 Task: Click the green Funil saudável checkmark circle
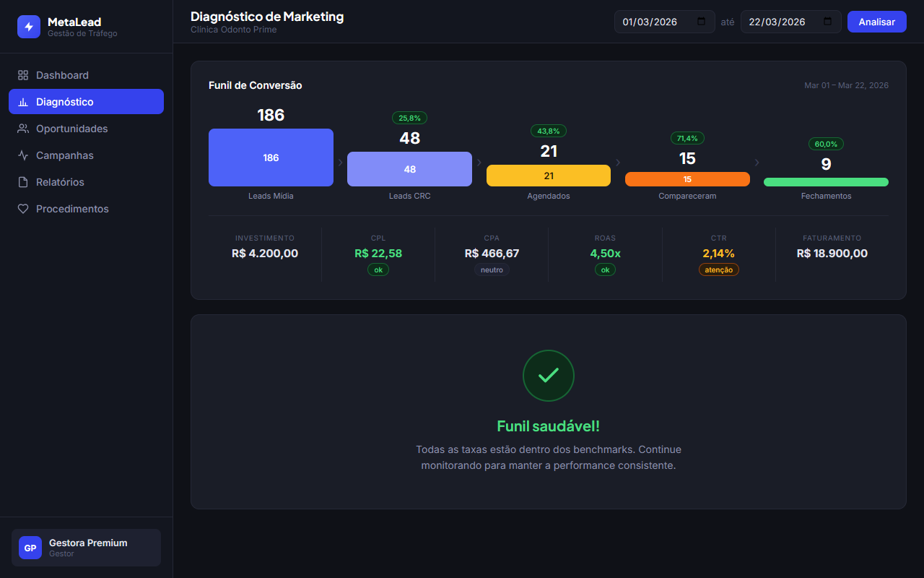click(548, 376)
